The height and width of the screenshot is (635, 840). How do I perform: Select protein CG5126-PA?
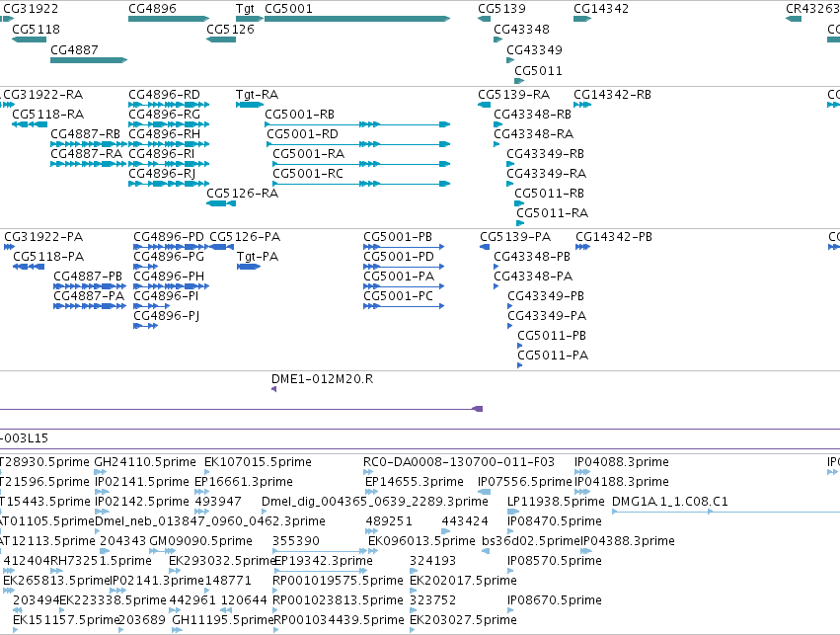(245, 237)
